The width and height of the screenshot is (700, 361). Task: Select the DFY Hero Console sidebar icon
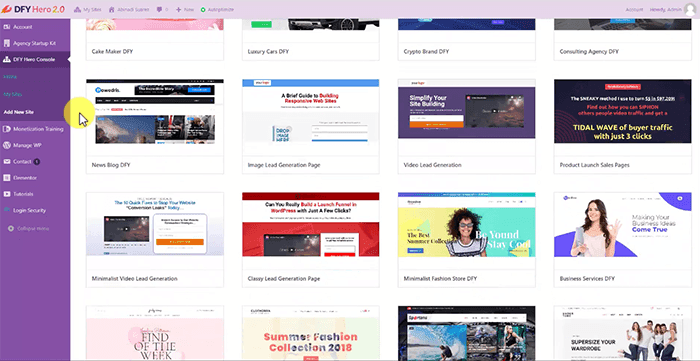7,59
